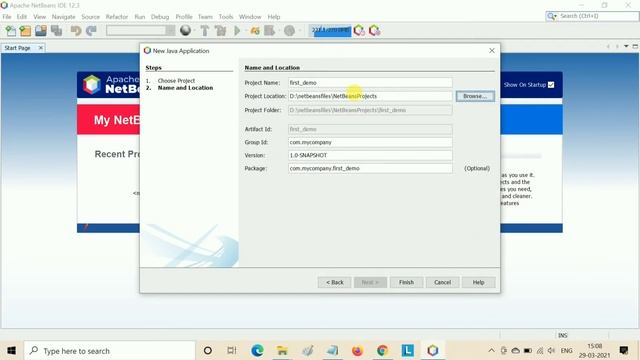Viewport: 640px width, 360px height.
Task: Click the NetBeans icon on taskbar
Action: [433, 351]
